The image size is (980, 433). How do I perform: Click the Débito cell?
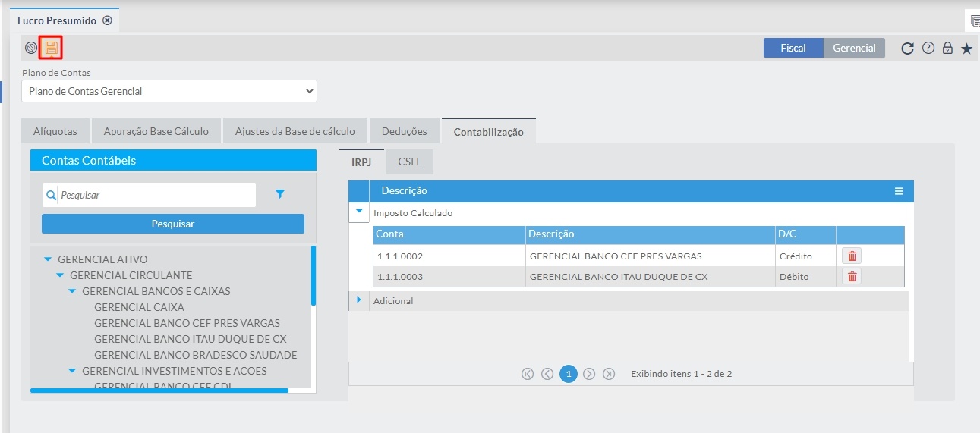805,277
